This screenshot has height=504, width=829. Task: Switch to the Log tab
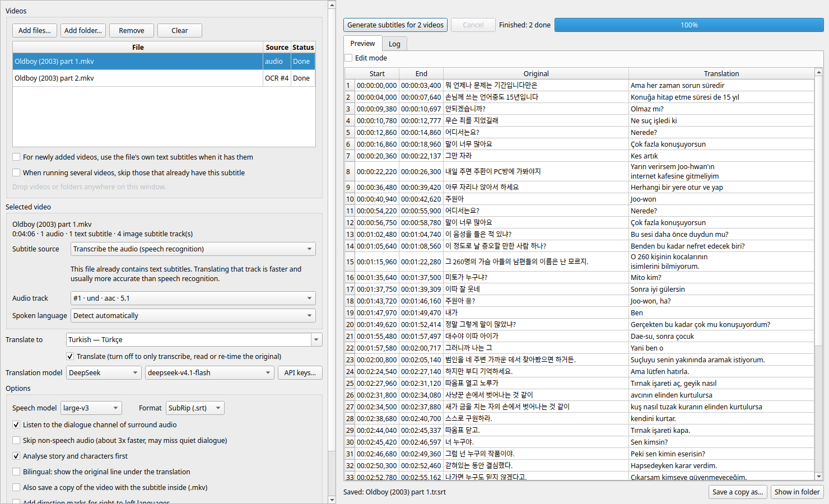(394, 44)
